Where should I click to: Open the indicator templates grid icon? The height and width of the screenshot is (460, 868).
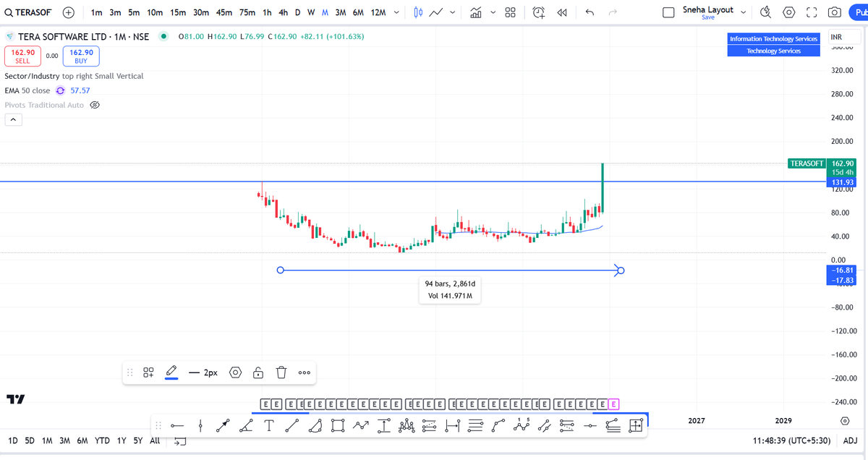coord(510,13)
